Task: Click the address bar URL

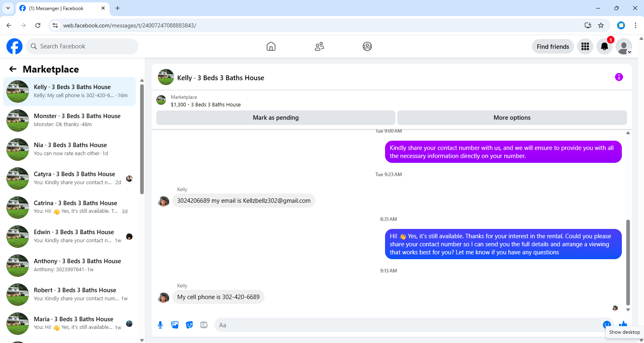Action: (x=130, y=25)
